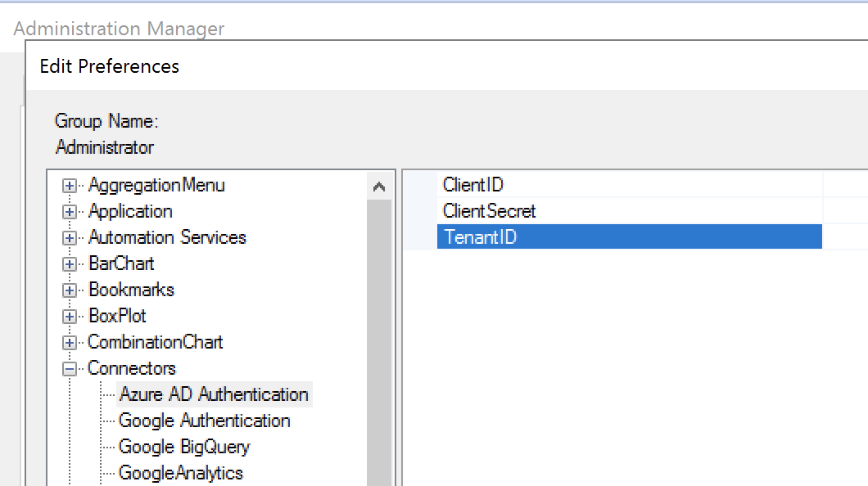Expand the AggregationMenu tree node
The image size is (868, 486).
pyautogui.click(x=70, y=186)
